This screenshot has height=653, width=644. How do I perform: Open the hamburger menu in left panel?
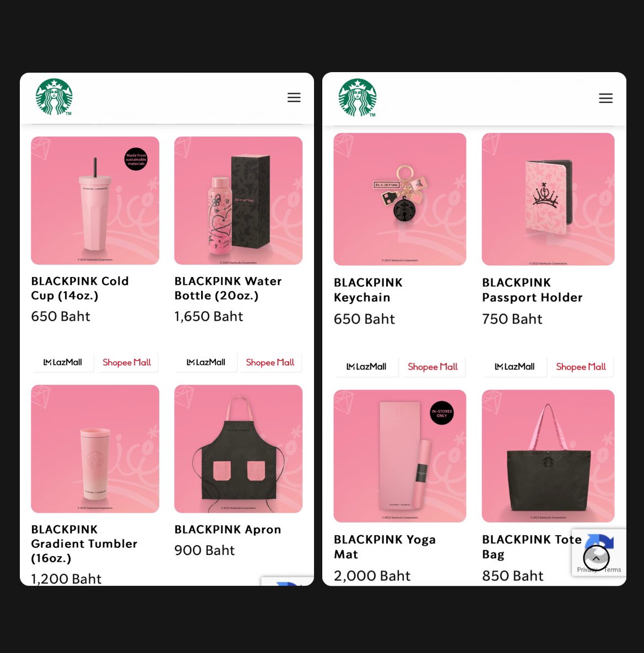294,97
